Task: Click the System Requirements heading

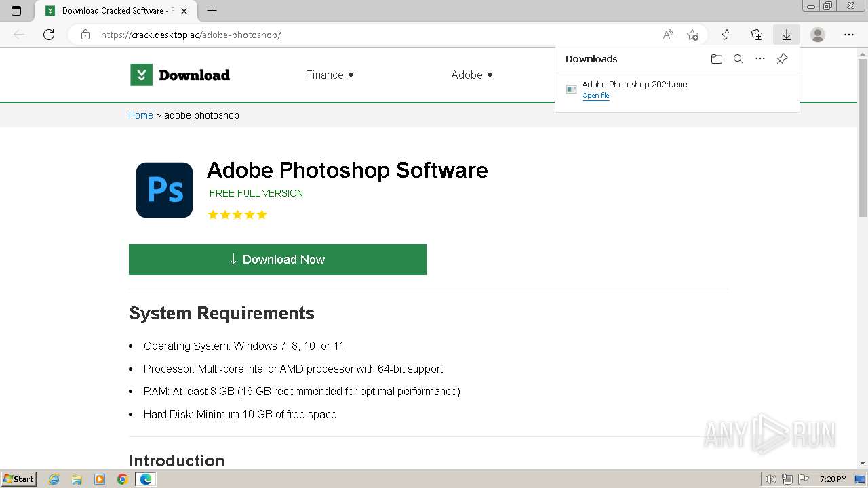Action: coord(222,313)
